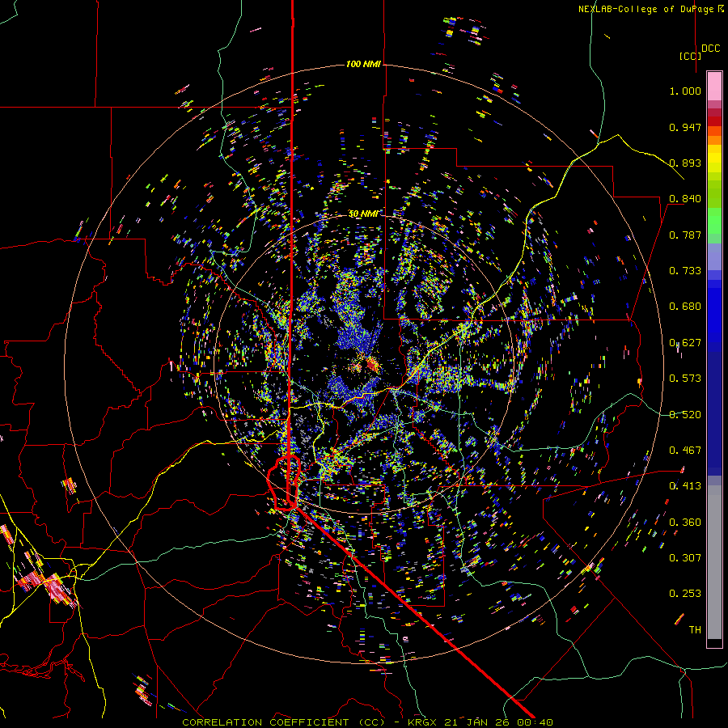Screen dimensions: 728x728
Task: Click the [CC] legend unit label
Action: (x=690, y=56)
